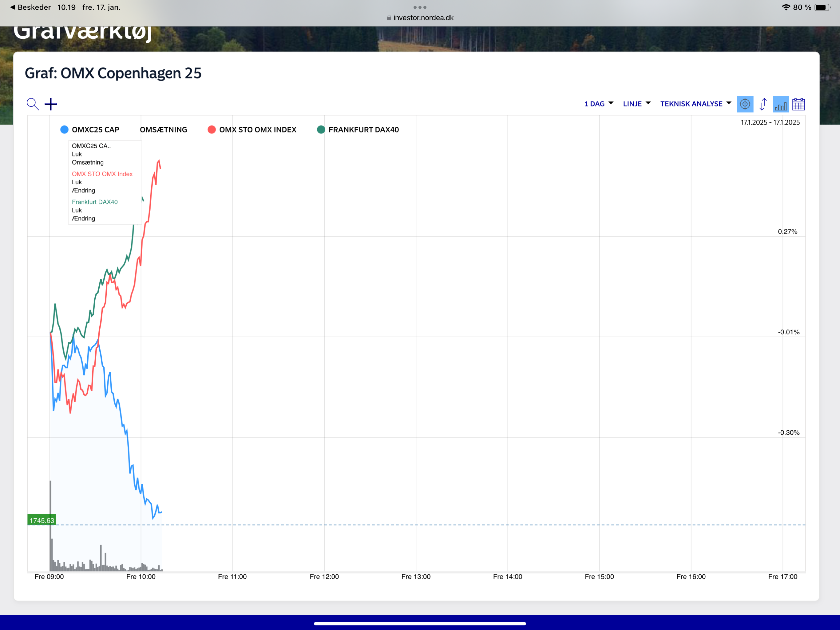
Task: Tap the battery status icon
Action: (x=822, y=7)
